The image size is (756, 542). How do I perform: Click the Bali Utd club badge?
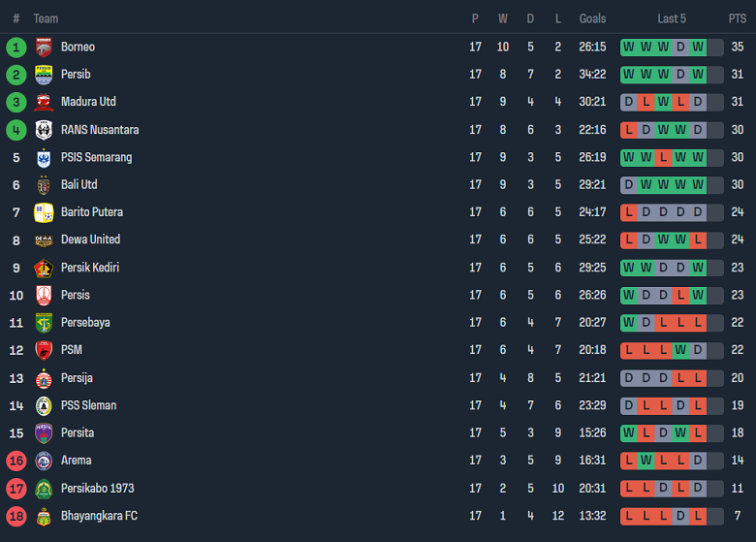[44, 185]
